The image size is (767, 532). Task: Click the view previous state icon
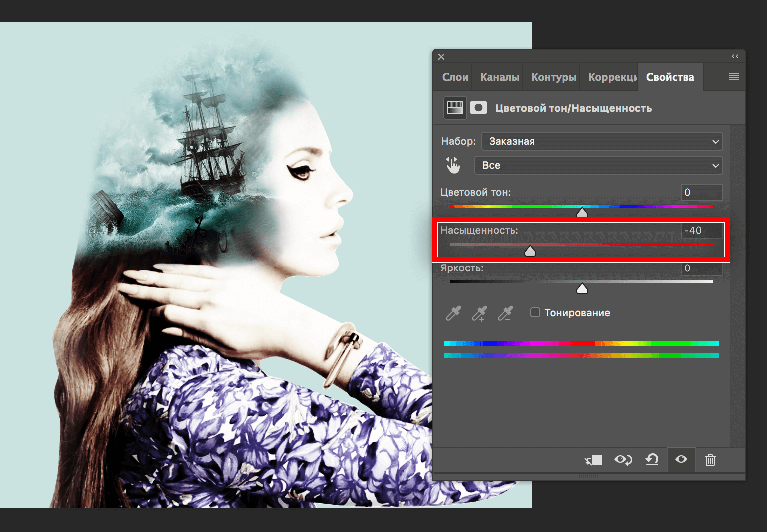click(623, 460)
